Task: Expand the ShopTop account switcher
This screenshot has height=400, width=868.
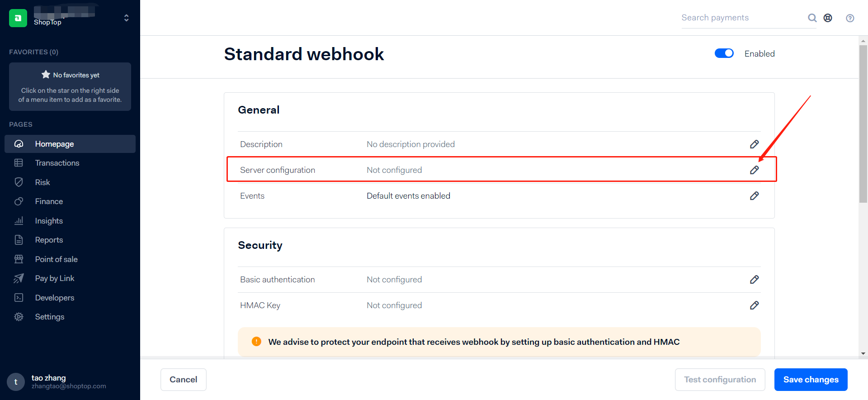Action: click(126, 18)
